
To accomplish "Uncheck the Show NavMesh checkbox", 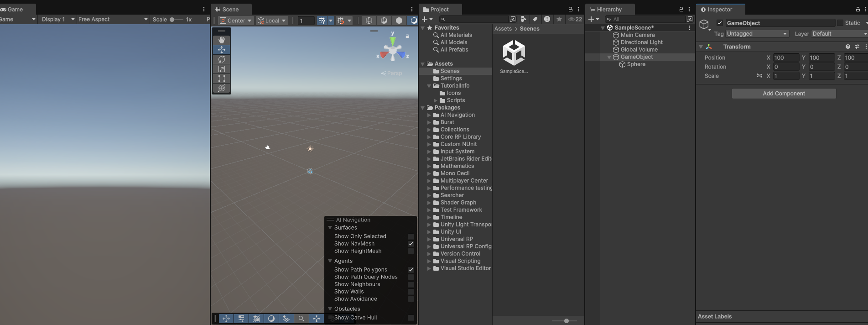I will coord(411,244).
